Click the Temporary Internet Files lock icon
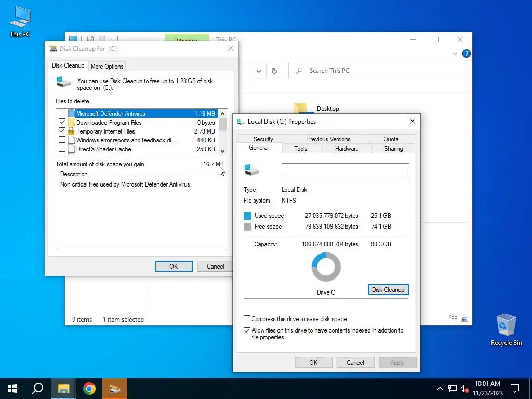The width and height of the screenshot is (532, 399). pyautogui.click(x=71, y=131)
